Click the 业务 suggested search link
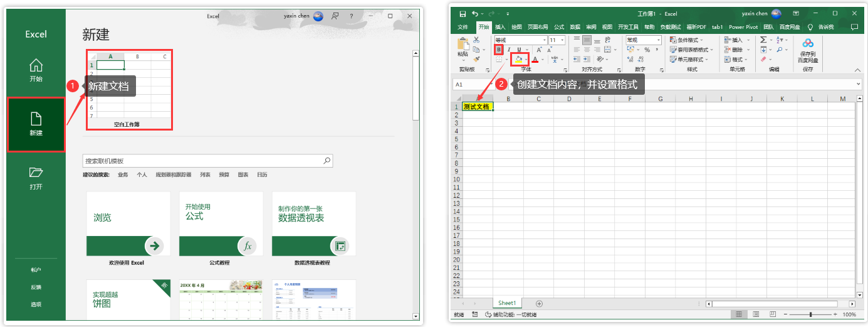Viewport: 868px width, 327px height. pos(123,174)
